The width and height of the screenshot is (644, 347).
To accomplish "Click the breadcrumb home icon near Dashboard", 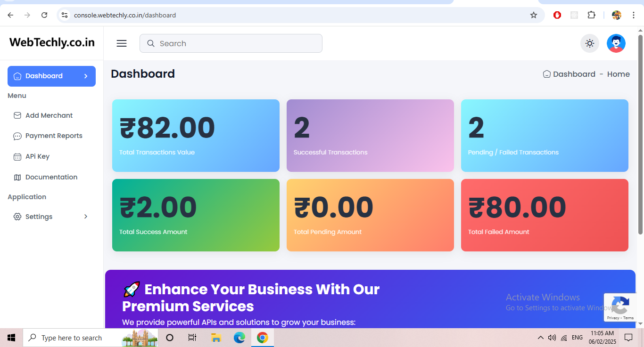I will [546, 74].
